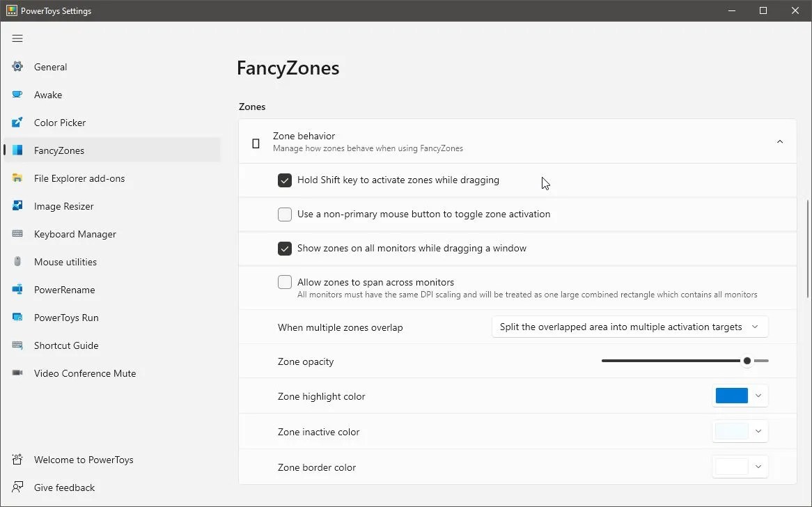The image size is (812, 507).
Task: Check allow zones to span across monitors
Action: tap(285, 282)
